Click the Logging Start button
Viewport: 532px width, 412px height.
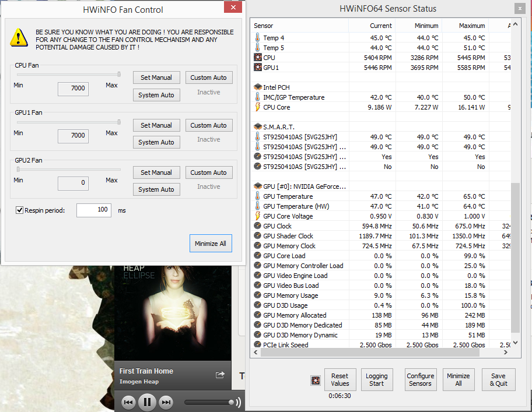click(x=377, y=379)
